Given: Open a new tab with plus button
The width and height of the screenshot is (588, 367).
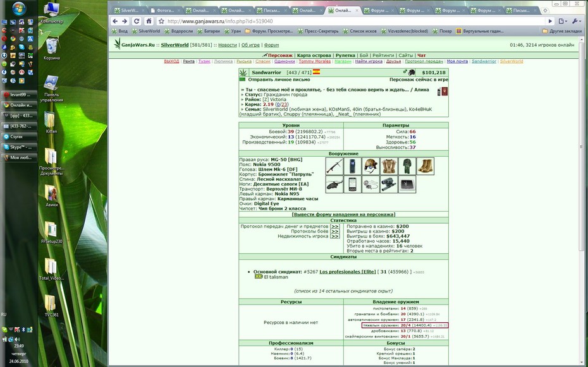Looking at the screenshot, I should pyautogui.click(x=545, y=11).
